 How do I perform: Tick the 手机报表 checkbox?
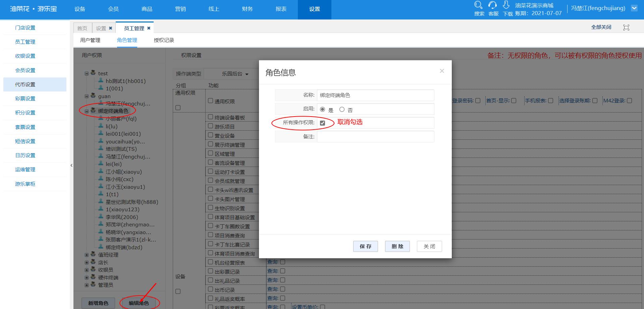pos(550,100)
